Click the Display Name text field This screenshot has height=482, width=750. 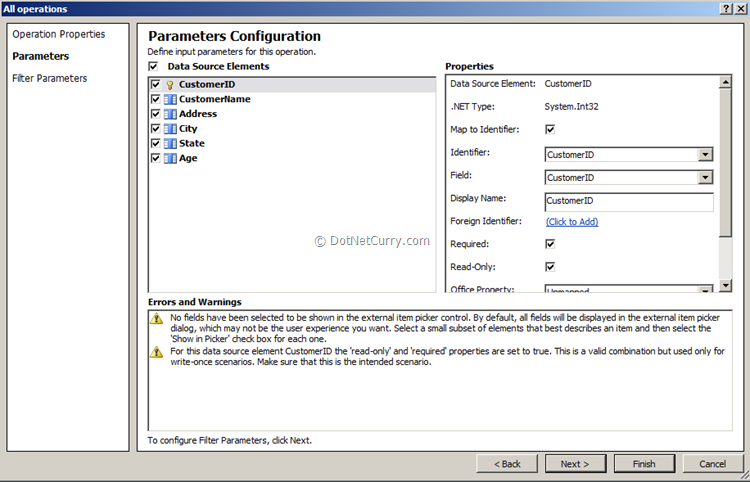click(x=629, y=201)
